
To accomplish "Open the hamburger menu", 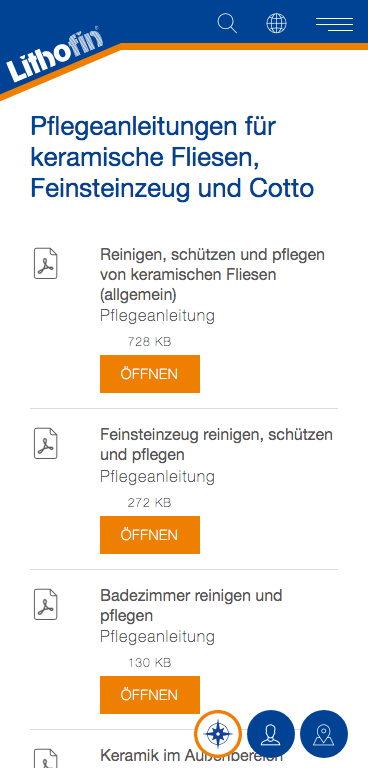I will (x=335, y=24).
